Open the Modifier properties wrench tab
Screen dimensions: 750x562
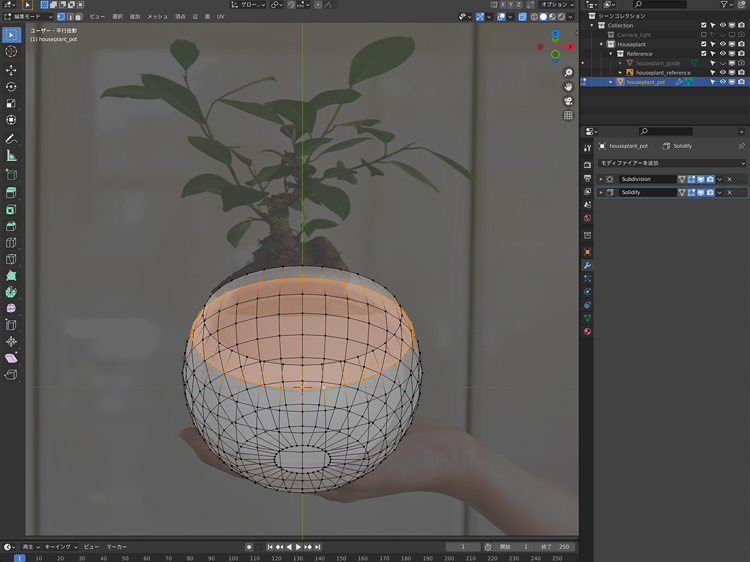coord(588,265)
